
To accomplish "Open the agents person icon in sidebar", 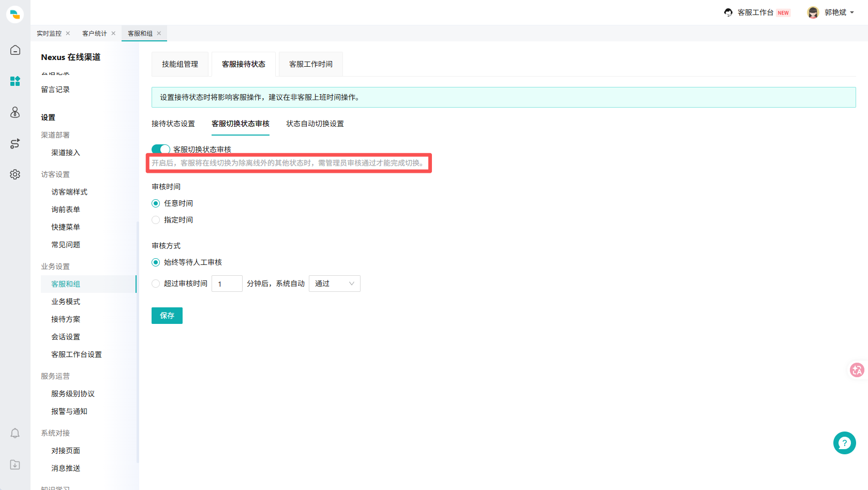I will coord(15,112).
